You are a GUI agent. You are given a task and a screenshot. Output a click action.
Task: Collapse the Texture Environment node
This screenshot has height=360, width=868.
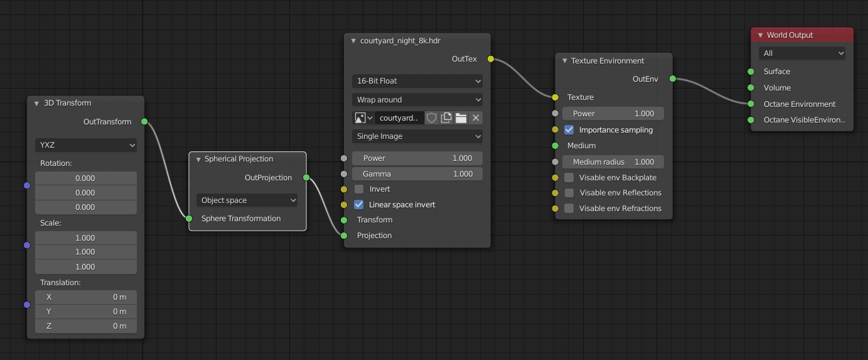[564, 61]
